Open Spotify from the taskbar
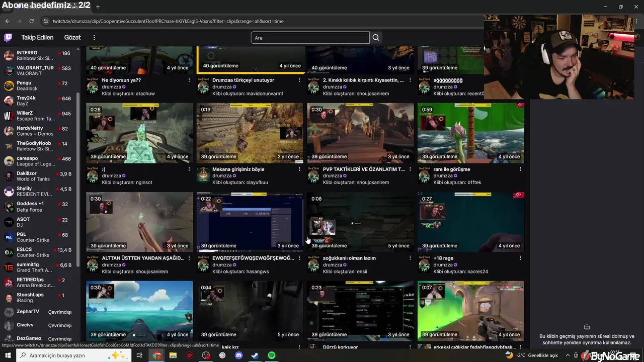The image size is (644, 362). pos(271,355)
